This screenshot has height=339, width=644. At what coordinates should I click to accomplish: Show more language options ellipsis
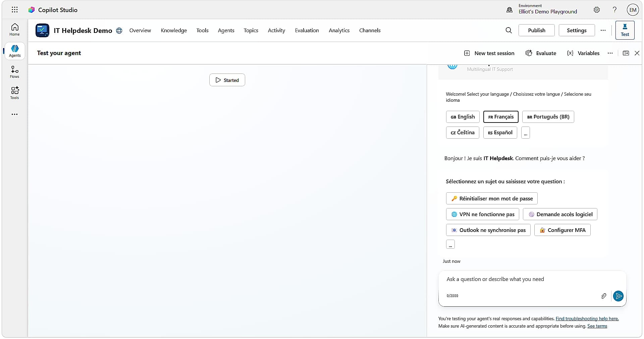pos(526,133)
